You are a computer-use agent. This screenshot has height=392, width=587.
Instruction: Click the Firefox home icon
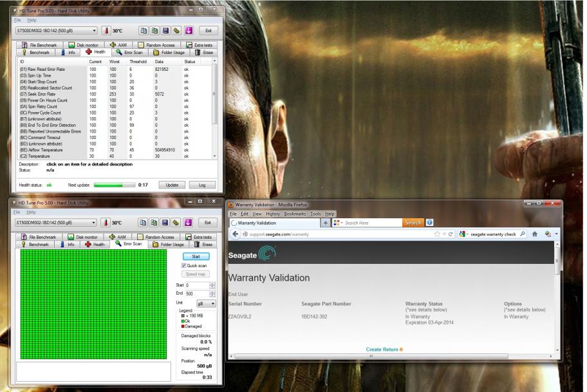tap(535, 234)
